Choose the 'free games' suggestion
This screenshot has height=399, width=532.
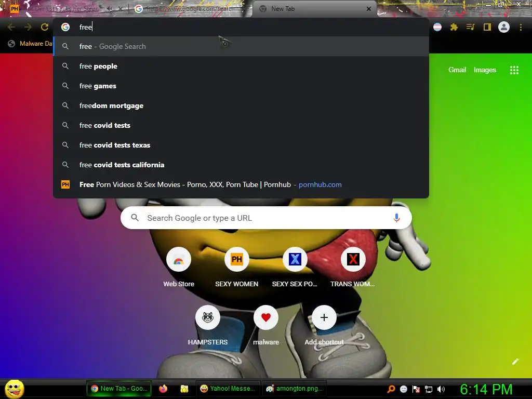tap(241, 86)
